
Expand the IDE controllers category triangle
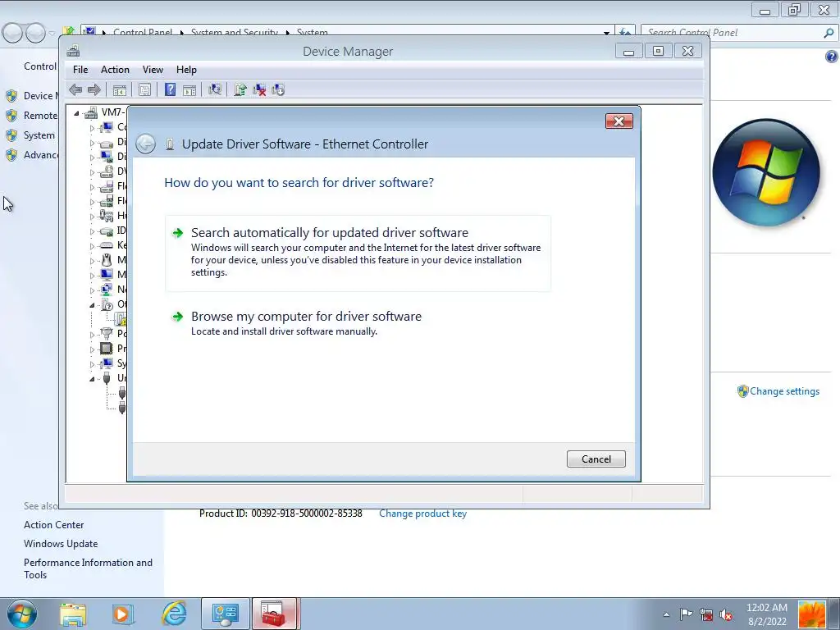pyautogui.click(x=92, y=231)
